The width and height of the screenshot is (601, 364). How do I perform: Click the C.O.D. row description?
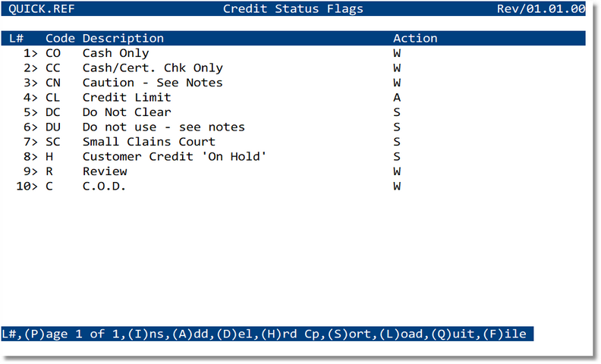104,186
